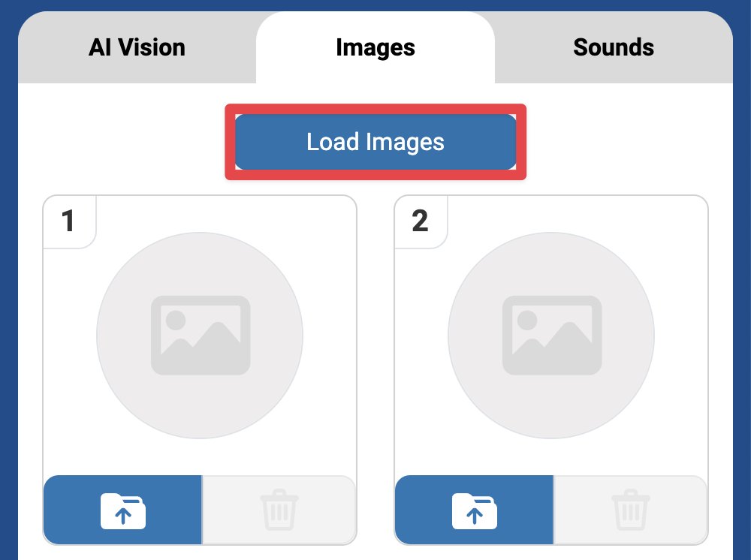Click the delete icon on the right card
This screenshot has width=751, height=560.
click(x=630, y=510)
